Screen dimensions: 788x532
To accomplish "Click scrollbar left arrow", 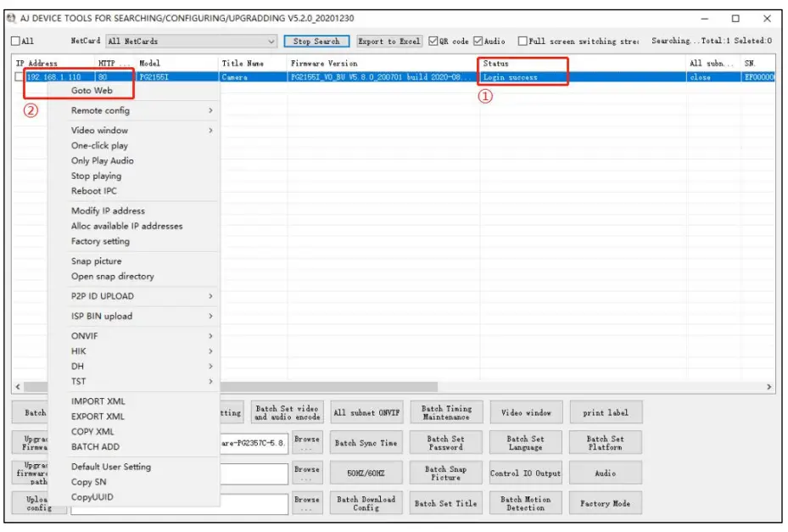I will [x=18, y=387].
